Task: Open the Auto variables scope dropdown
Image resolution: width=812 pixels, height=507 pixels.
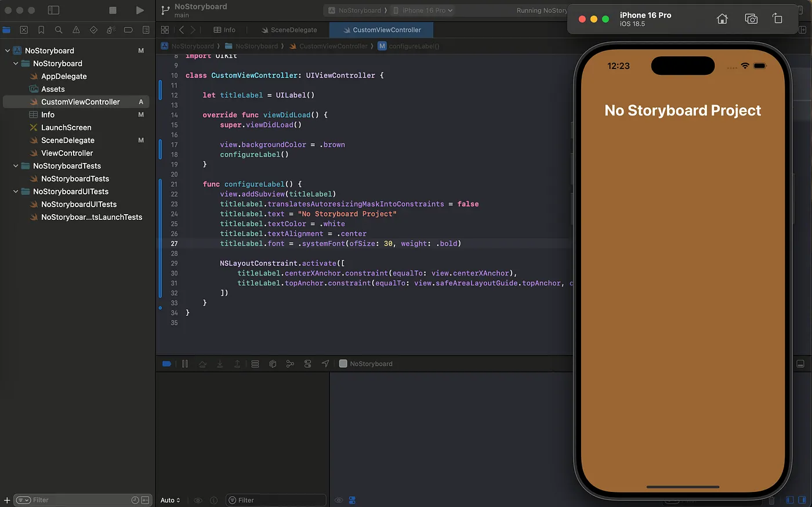Action: pos(171,500)
